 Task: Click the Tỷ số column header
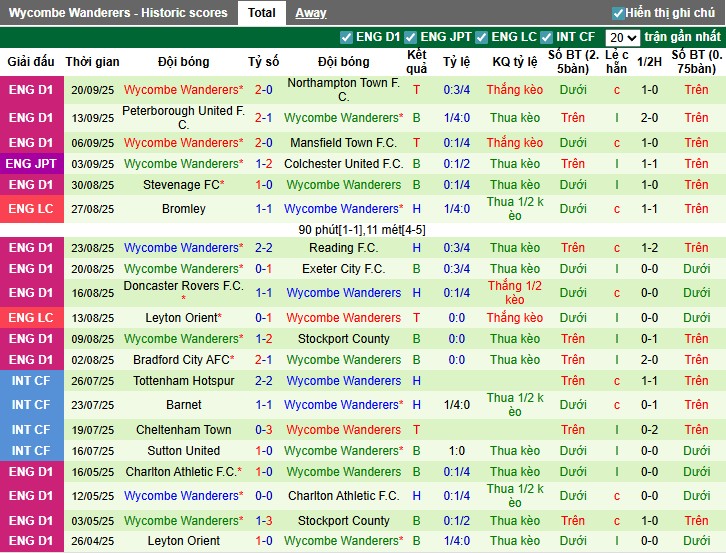point(263,62)
